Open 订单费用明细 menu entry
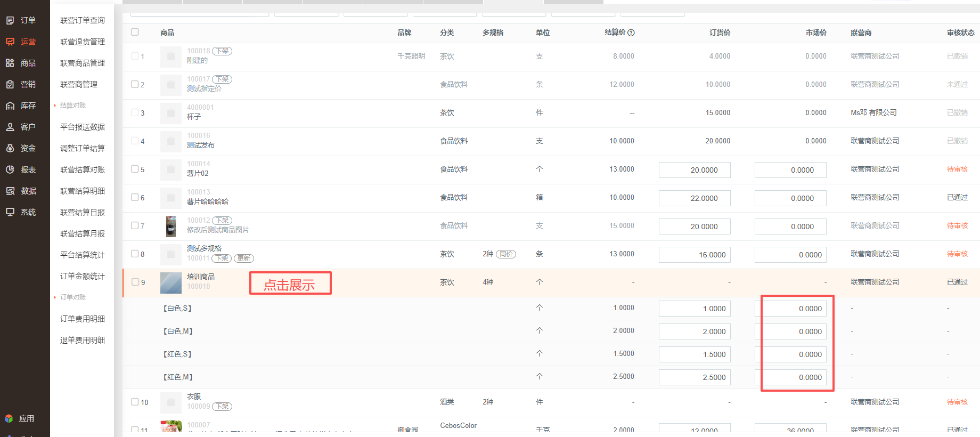The image size is (980, 437). click(x=83, y=319)
